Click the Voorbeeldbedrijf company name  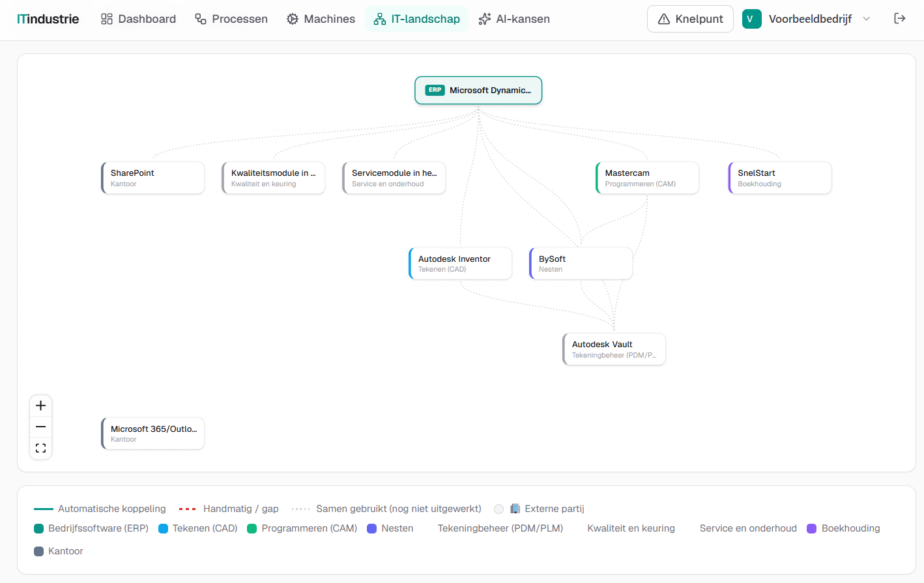click(x=810, y=19)
